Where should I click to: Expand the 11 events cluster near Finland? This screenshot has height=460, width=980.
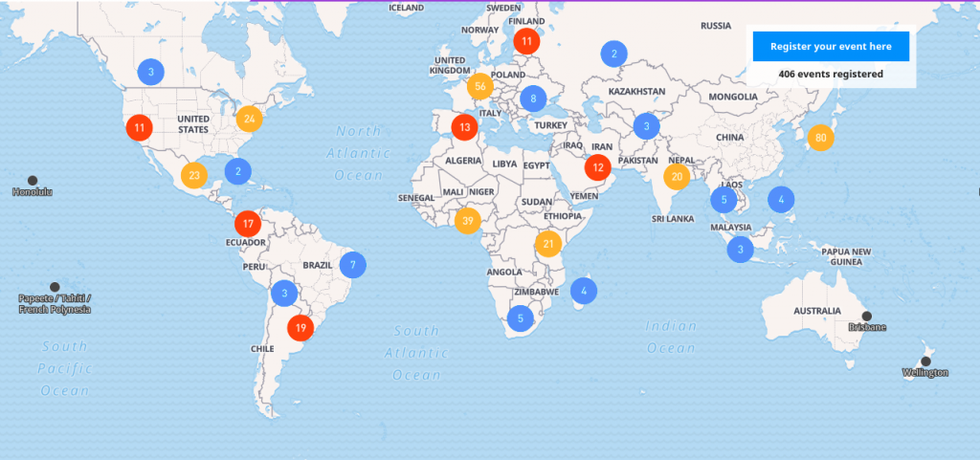527,42
